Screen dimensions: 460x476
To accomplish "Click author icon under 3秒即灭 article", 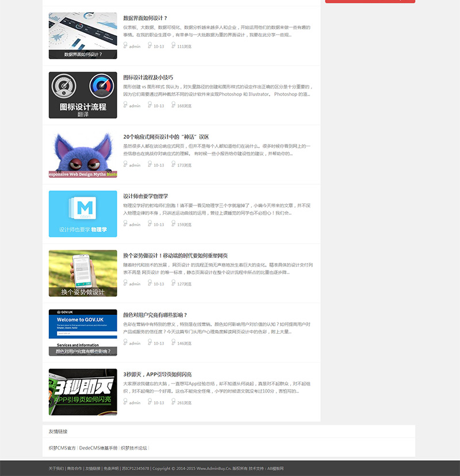I will tap(125, 401).
